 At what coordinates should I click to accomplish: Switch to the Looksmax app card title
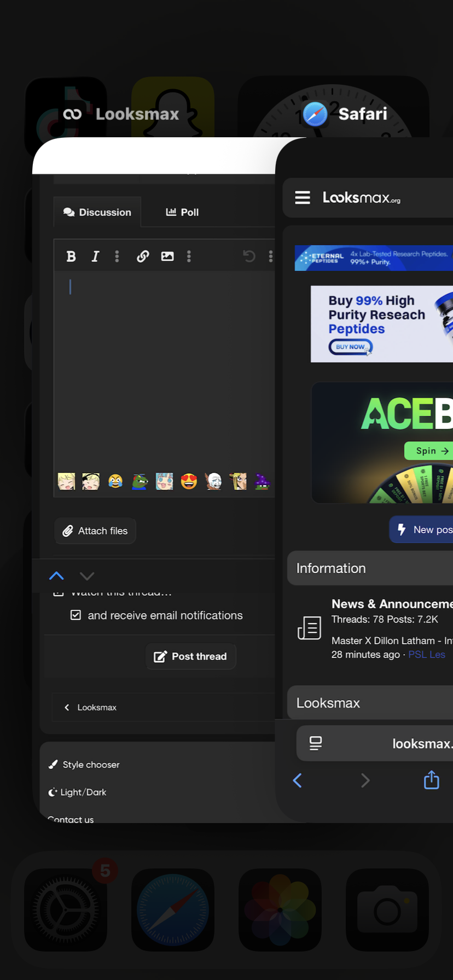(137, 114)
